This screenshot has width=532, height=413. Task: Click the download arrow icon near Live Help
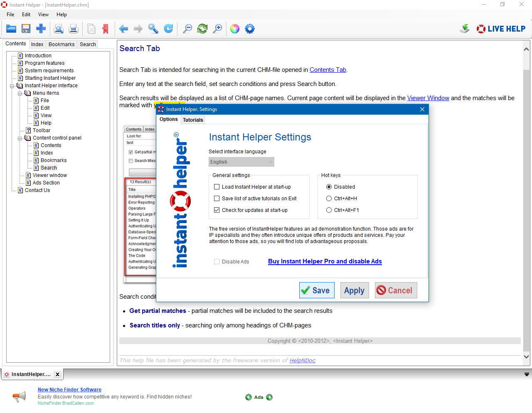[465, 29]
